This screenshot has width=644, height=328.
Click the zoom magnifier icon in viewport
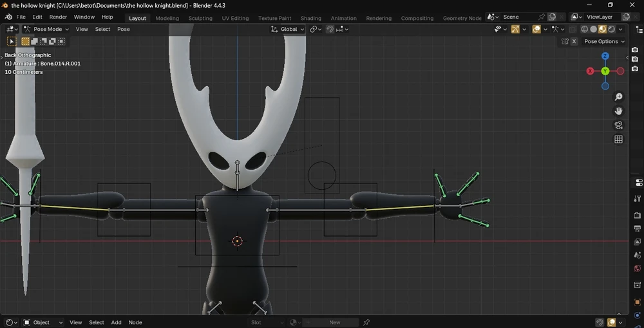(x=618, y=97)
